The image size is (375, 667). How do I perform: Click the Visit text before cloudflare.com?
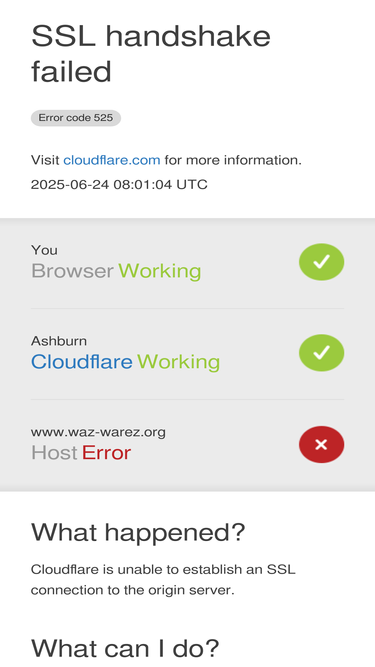(x=45, y=160)
